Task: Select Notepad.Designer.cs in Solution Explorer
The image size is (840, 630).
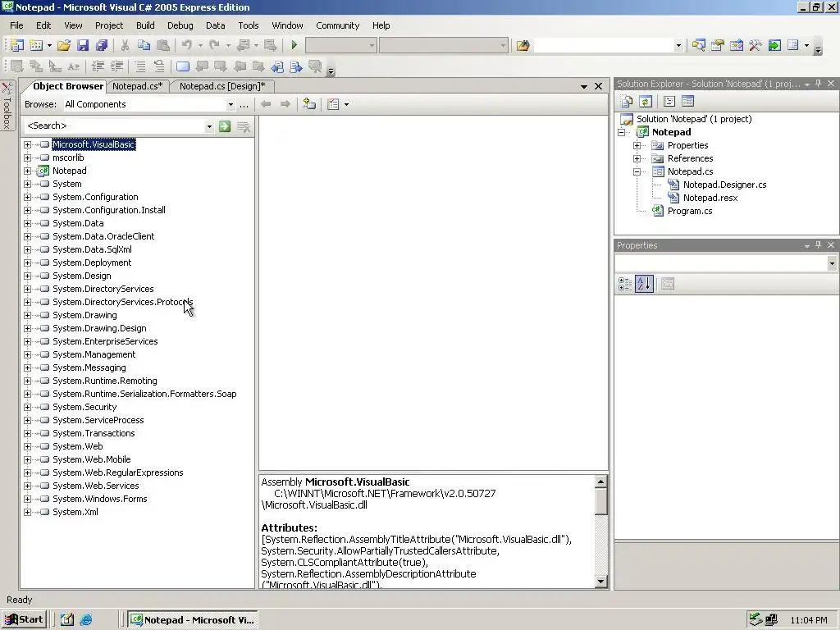Action: tap(724, 185)
